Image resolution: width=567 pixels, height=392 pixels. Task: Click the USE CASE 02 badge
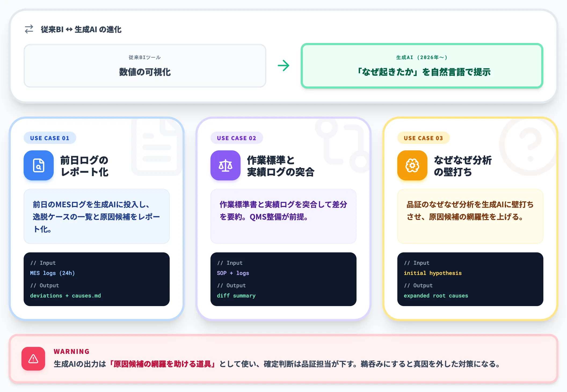point(237,138)
